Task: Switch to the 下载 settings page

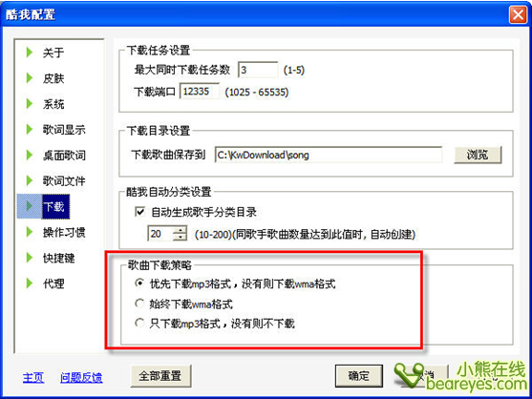Action: (x=53, y=206)
